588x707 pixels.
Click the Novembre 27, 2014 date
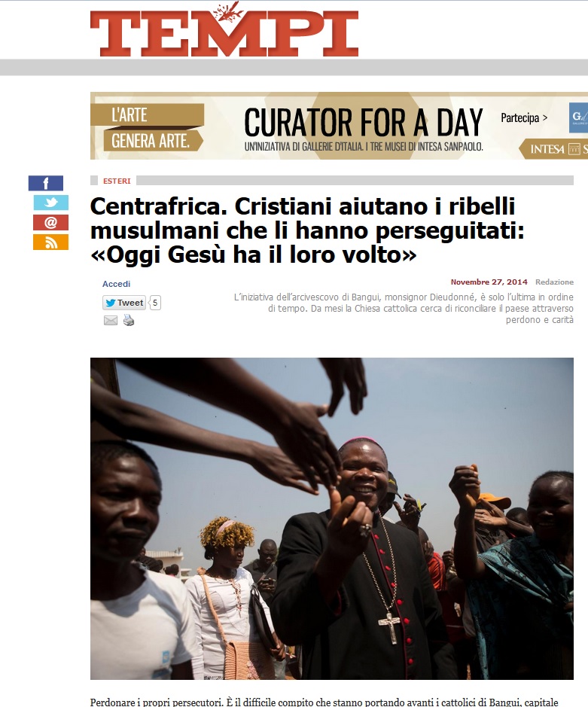(489, 282)
